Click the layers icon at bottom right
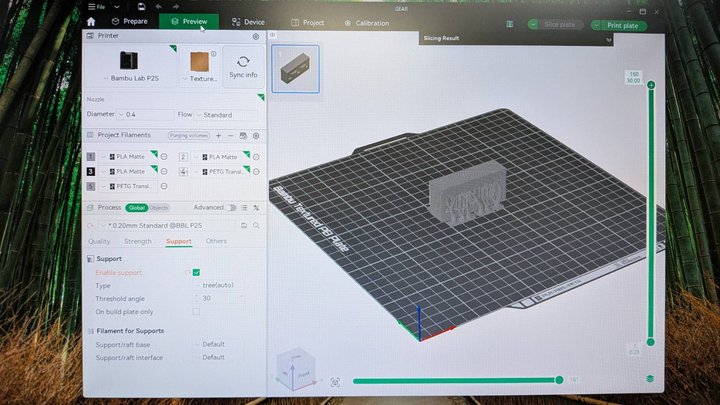 click(x=650, y=378)
